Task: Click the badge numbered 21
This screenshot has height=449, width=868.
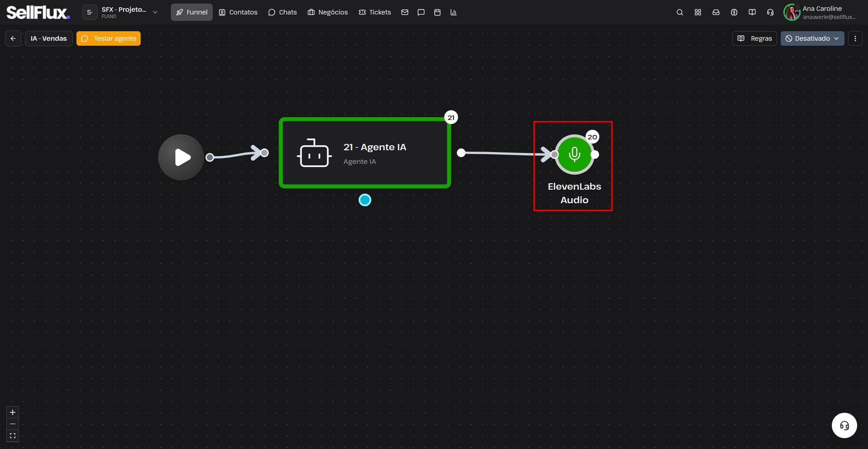Action: click(x=451, y=118)
